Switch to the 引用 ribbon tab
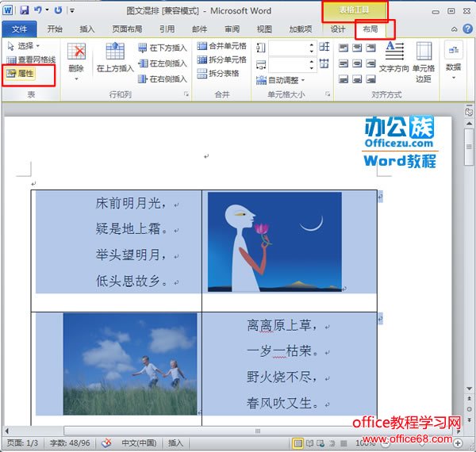The height and width of the screenshot is (452, 476). tap(167, 29)
